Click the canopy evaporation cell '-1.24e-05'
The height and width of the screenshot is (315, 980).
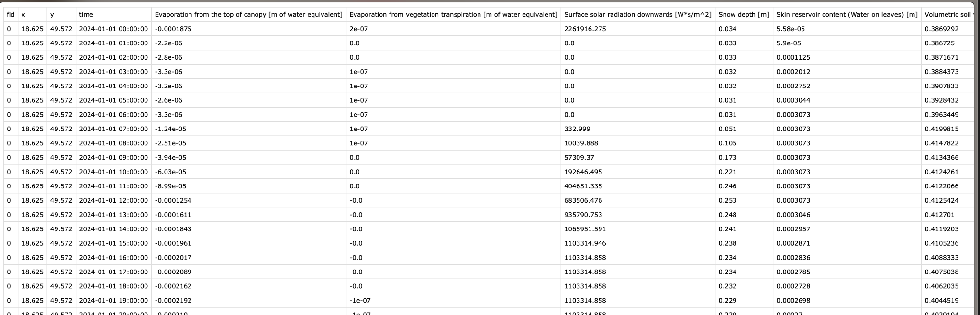[x=170, y=129]
